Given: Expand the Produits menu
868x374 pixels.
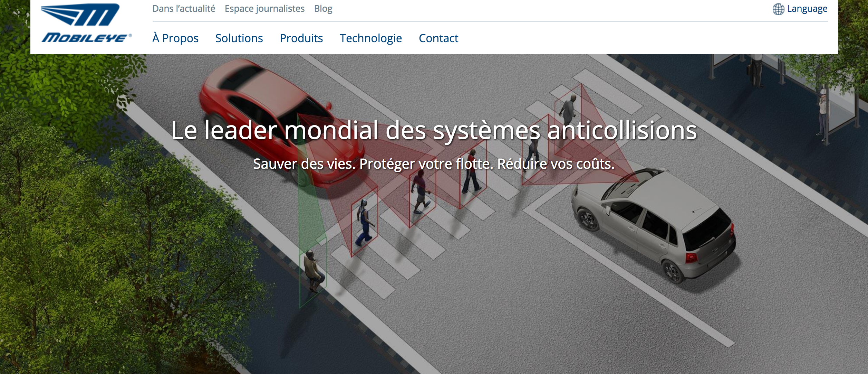Looking at the screenshot, I should tap(301, 38).
